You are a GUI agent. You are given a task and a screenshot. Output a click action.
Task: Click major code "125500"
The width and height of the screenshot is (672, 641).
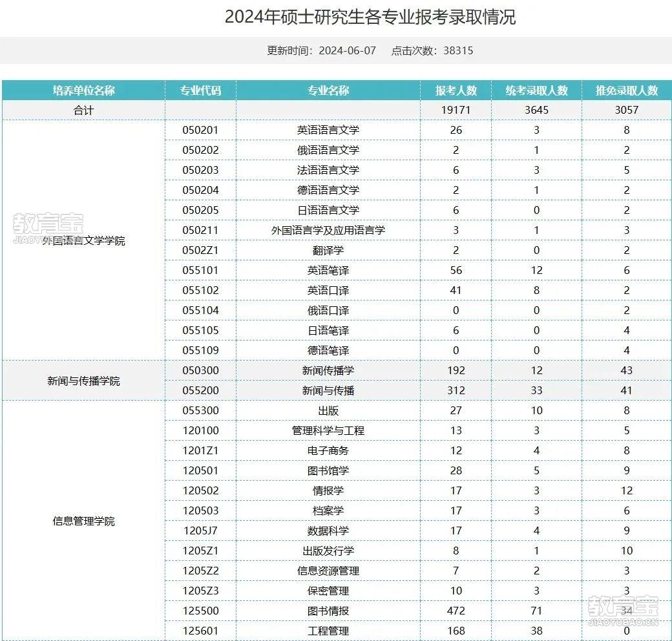pyautogui.click(x=200, y=611)
